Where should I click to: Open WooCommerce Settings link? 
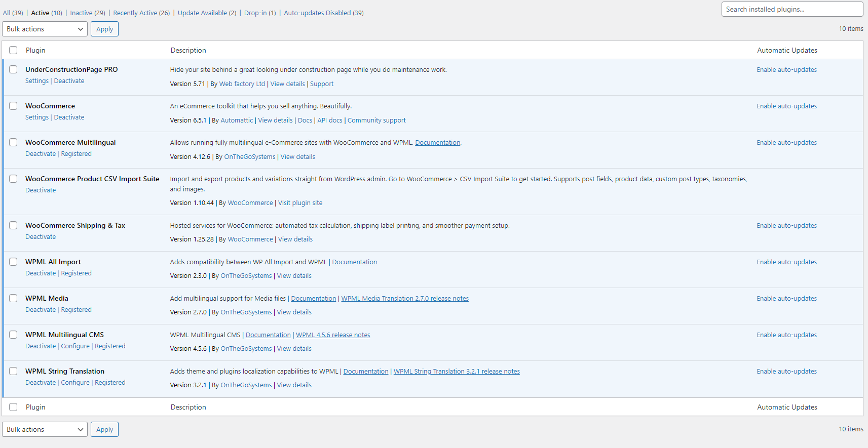(x=37, y=117)
